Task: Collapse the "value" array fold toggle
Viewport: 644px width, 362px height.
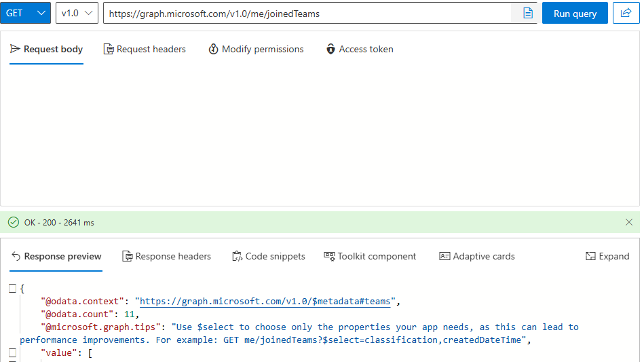Action: [x=13, y=352]
